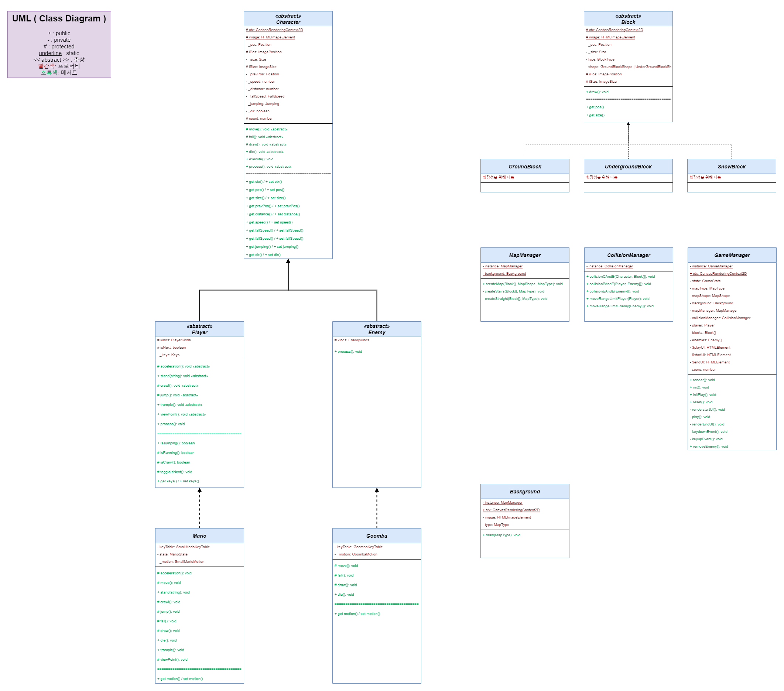The height and width of the screenshot is (691, 784).
Task: Click the Background class title
Action: click(x=524, y=492)
